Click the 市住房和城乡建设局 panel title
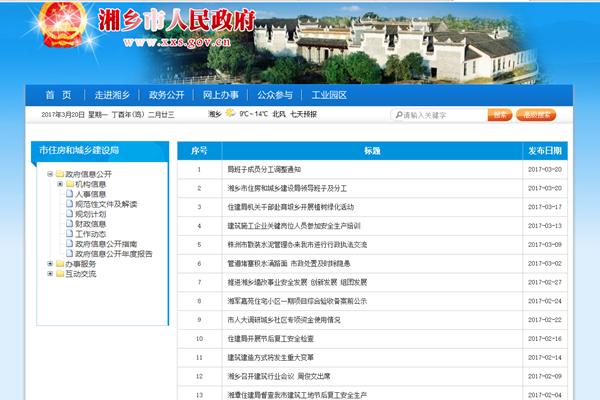Viewport: 600px width, 400px height. click(79, 150)
